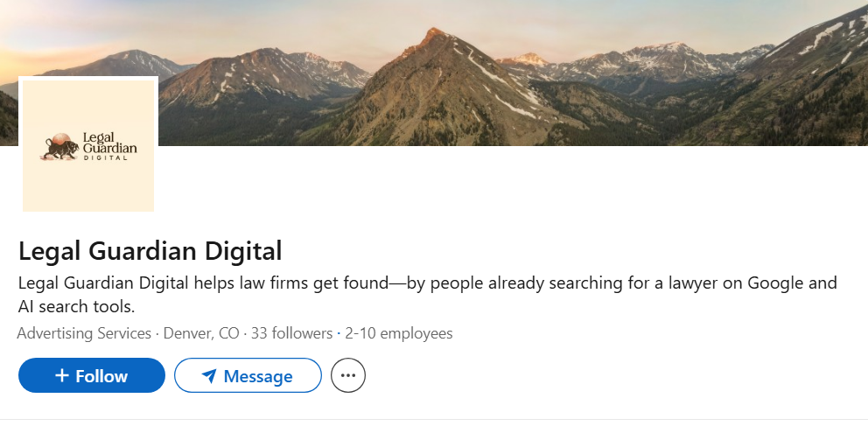The height and width of the screenshot is (433, 868).
Task: Open the three-dot more options menu
Action: point(348,376)
